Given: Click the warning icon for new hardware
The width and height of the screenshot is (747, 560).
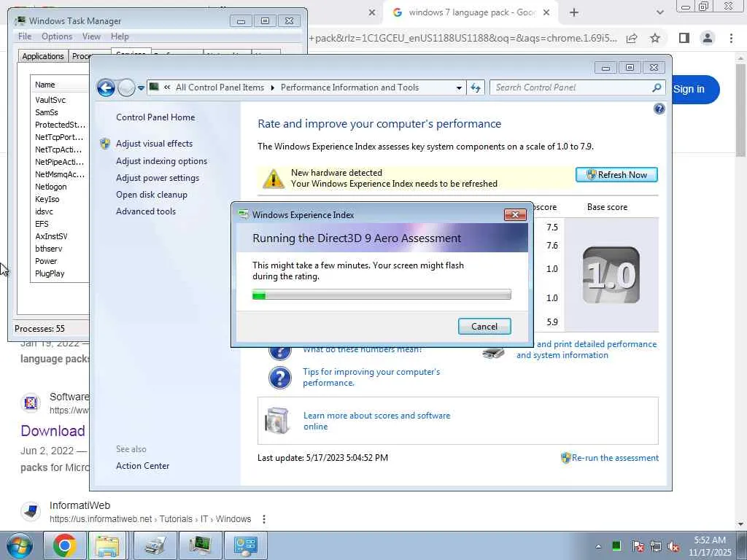Looking at the screenshot, I should tap(274, 179).
